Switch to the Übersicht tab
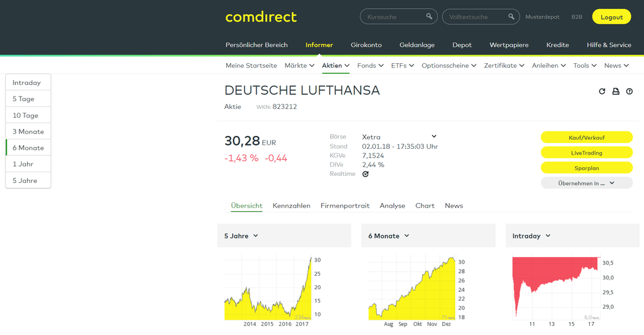 246,206
